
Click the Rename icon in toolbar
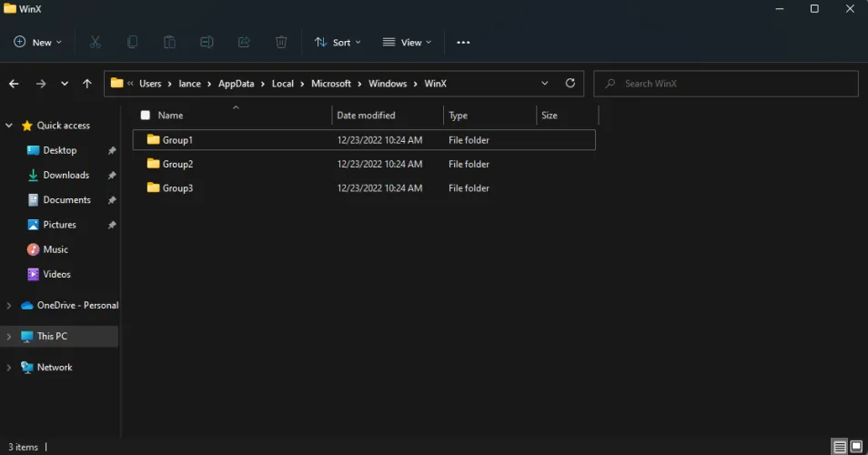pyautogui.click(x=207, y=43)
